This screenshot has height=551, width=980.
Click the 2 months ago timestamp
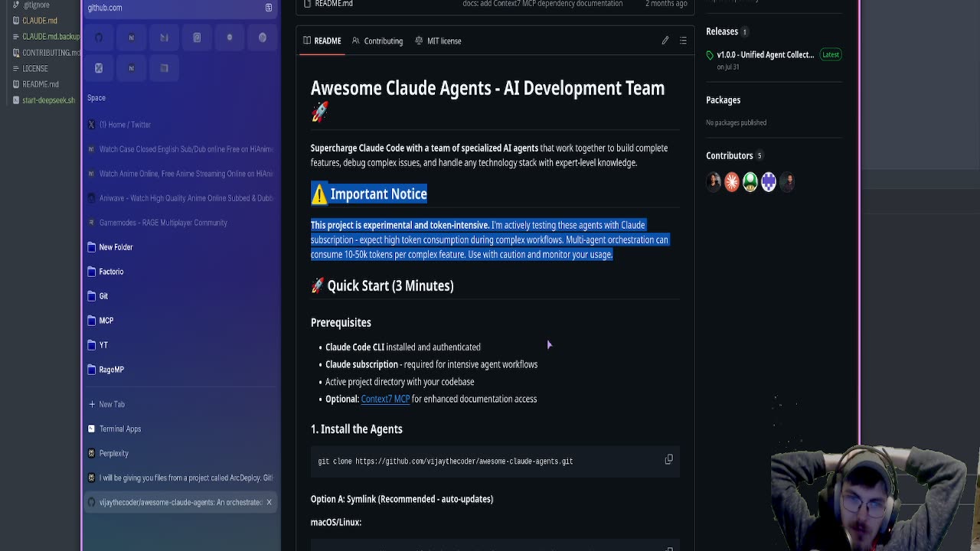(666, 4)
